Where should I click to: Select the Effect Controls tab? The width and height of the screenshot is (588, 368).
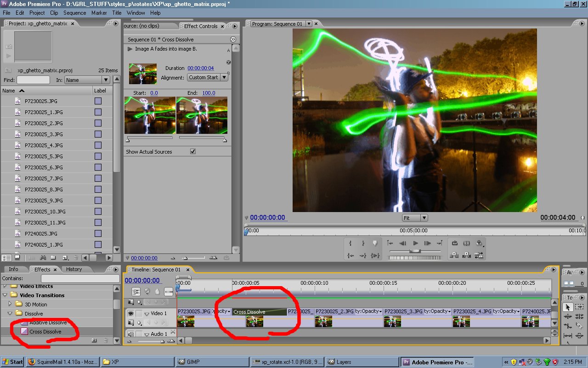[201, 26]
